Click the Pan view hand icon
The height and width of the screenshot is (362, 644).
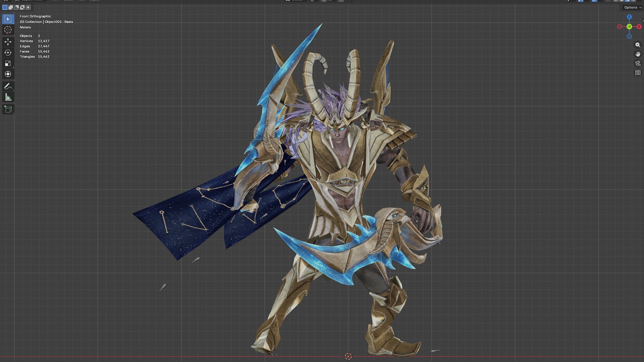tap(637, 54)
